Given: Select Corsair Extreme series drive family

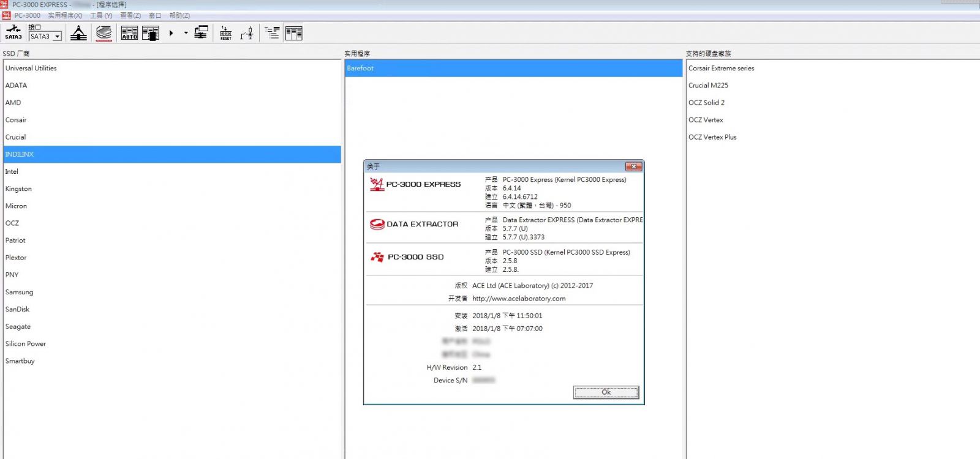Looking at the screenshot, I should [721, 69].
